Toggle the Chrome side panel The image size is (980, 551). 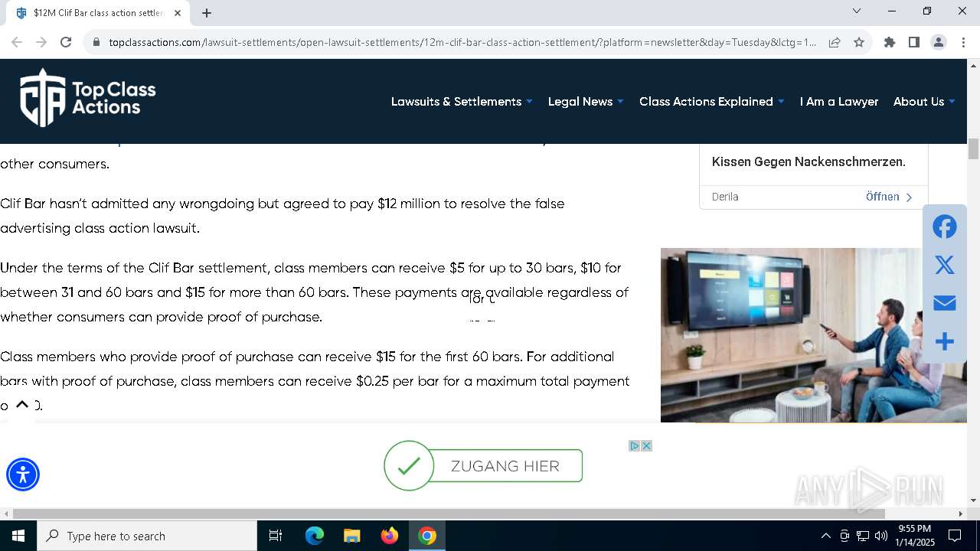click(914, 42)
